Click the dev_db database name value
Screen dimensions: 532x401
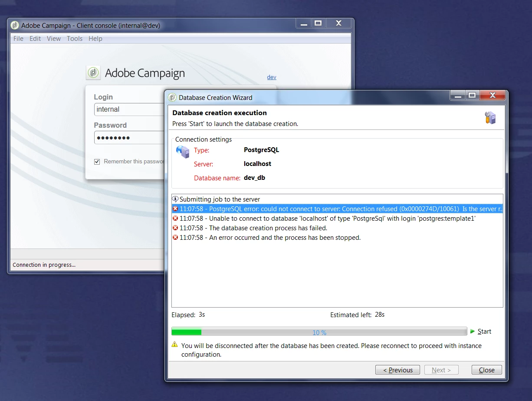[x=254, y=178]
